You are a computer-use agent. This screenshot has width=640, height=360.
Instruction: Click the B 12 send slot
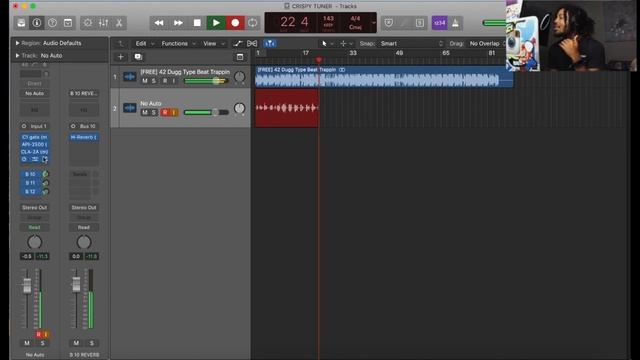(31, 191)
